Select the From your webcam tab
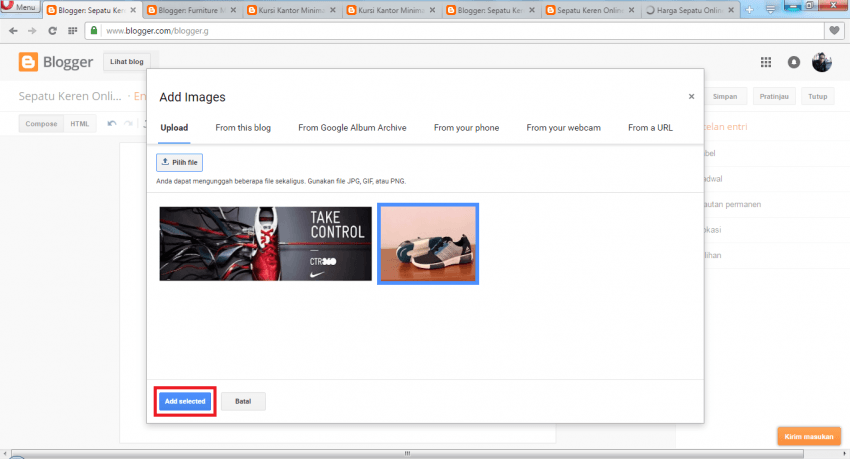850x459 pixels. [563, 128]
